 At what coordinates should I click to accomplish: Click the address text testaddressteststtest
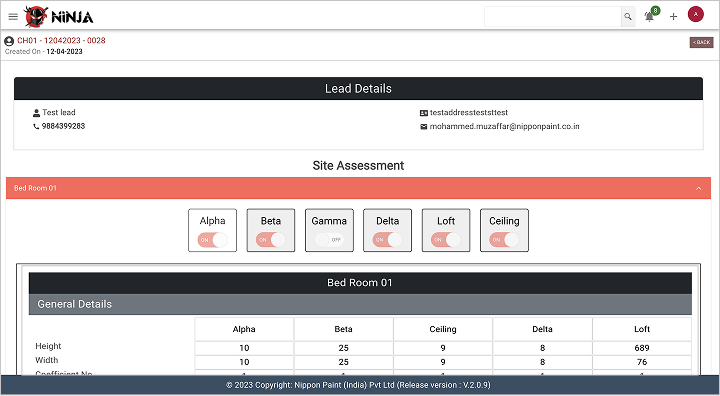[x=469, y=113]
